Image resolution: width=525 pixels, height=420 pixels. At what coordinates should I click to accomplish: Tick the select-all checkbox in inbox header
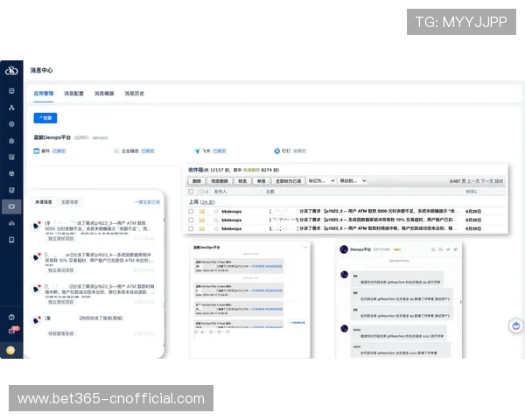191,192
